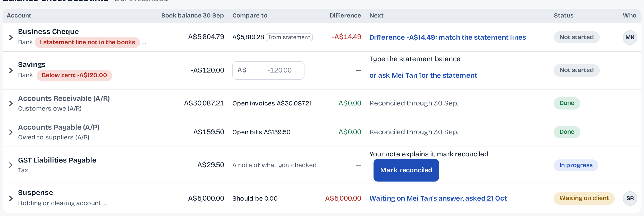Click the 'Waiting on client' status pill
The image size is (644, 216).
coord(584,198)
